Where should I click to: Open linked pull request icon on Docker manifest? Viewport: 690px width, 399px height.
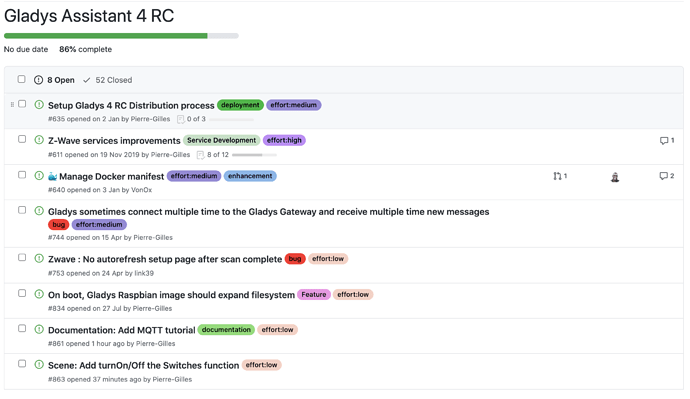558,176
